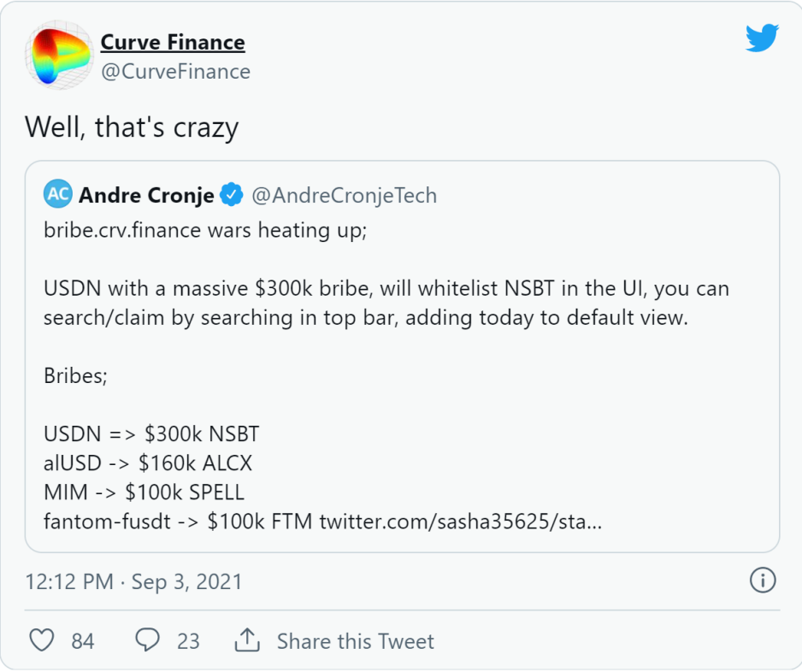Click the 12:12 PM Sep 3, 2021 timestamp
The width and height of the screenshot is (802, 672).
(x=133, y=582)
